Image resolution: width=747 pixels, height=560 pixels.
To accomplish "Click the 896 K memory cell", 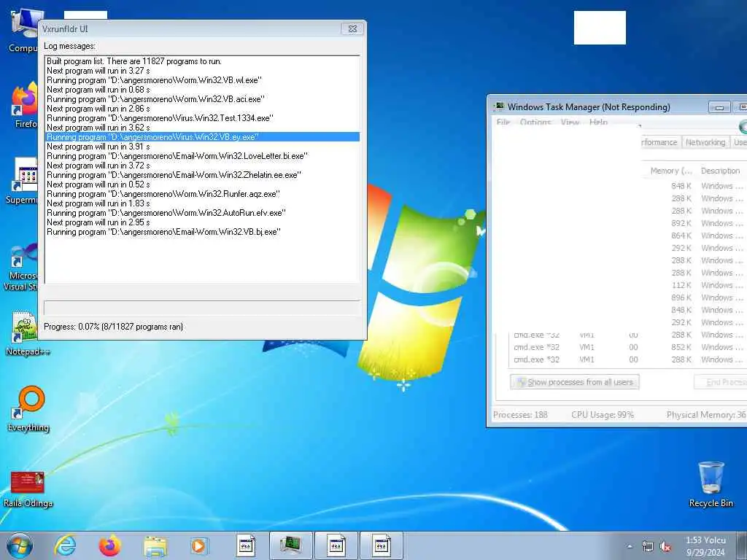I will tap(681, 297).
